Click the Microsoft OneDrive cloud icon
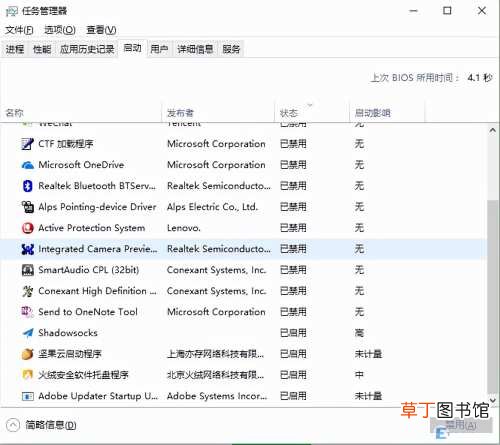 click(x=27, y=165)
